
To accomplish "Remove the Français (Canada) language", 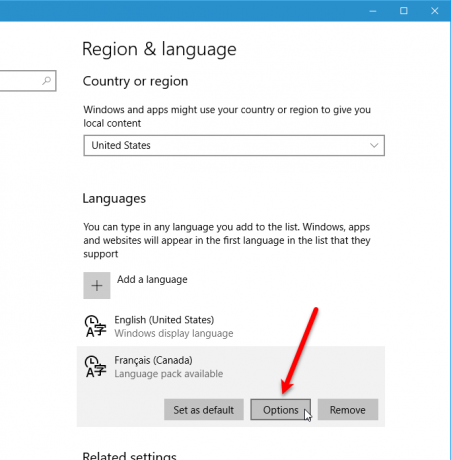I will (x=348, y=410).
